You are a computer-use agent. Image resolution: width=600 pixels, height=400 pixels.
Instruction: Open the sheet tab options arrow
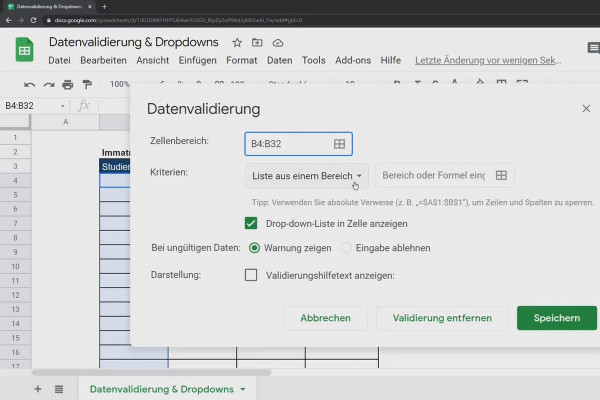tap(243, 389)
